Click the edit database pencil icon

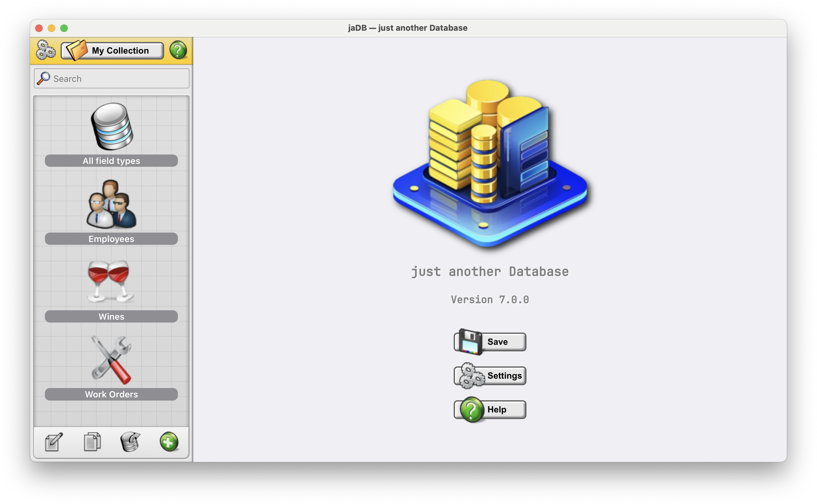[x=53, y=442]
